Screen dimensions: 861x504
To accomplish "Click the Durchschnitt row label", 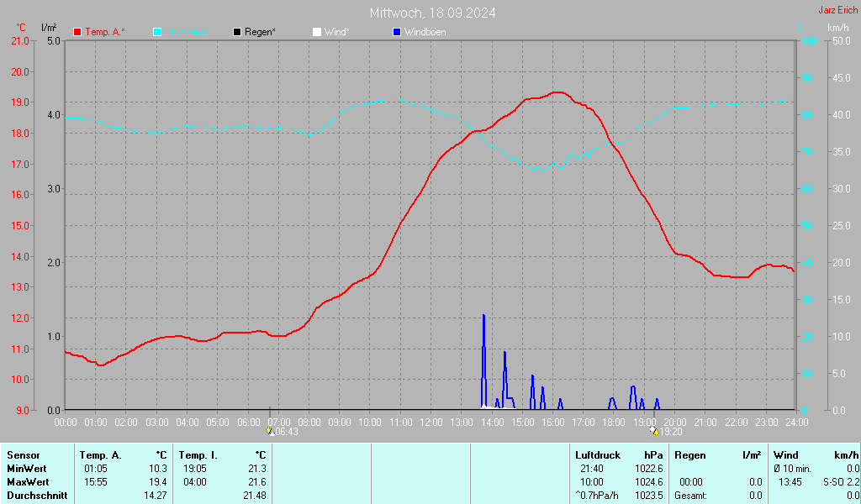I will [x=34, y=496].
